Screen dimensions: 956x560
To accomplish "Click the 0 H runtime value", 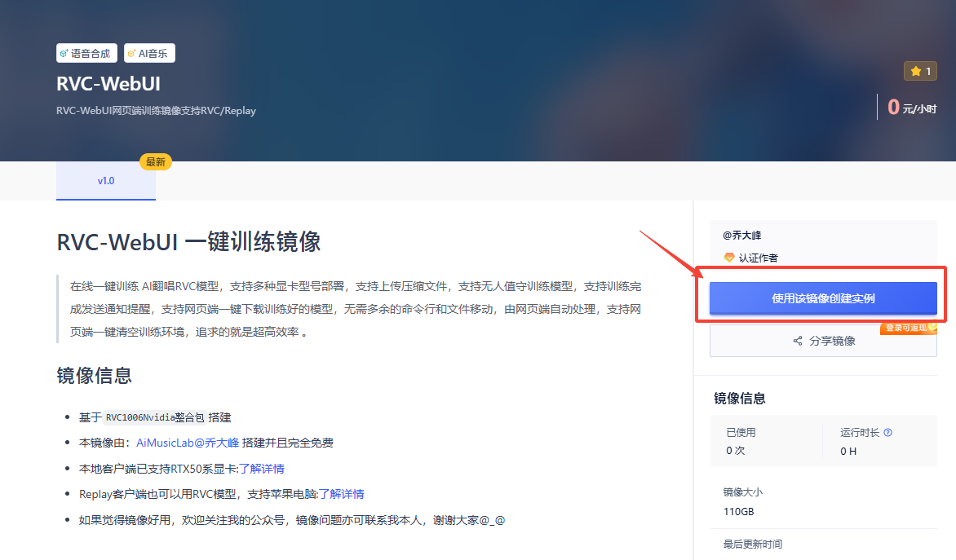I will (x=848, y=452).
